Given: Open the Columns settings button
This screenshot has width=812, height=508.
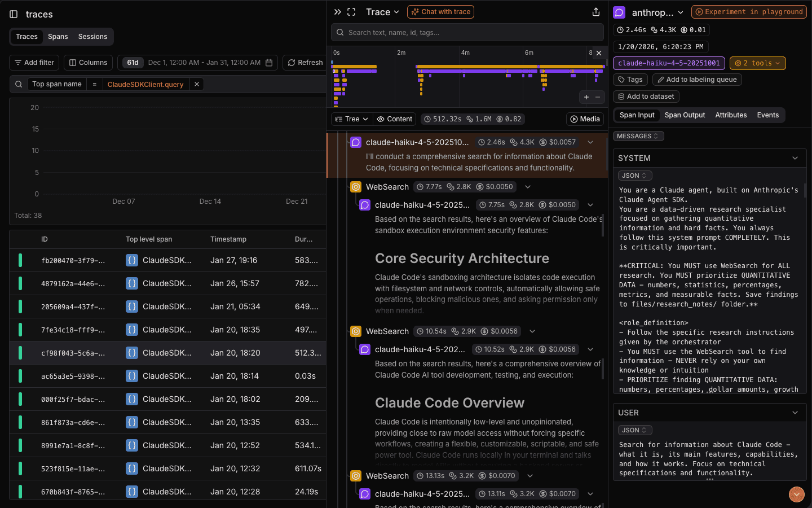Looking at the screenshot, I should (x=88, y=63).
